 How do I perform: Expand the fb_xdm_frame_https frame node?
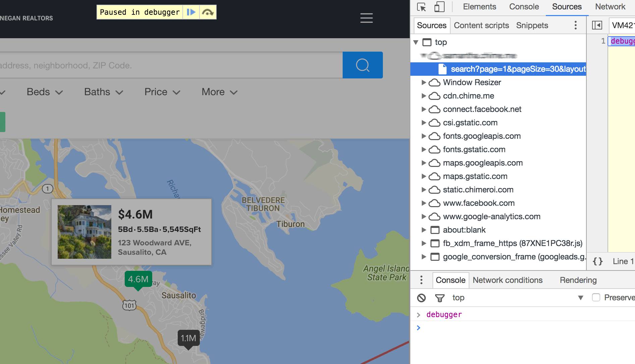(x=424, y=243)
